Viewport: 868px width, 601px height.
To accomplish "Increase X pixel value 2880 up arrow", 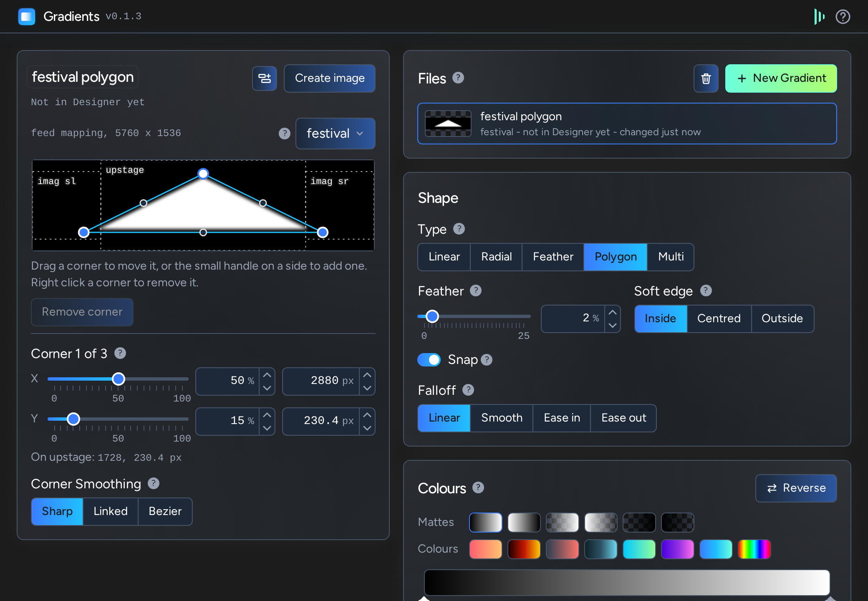I will coord(367,375).
